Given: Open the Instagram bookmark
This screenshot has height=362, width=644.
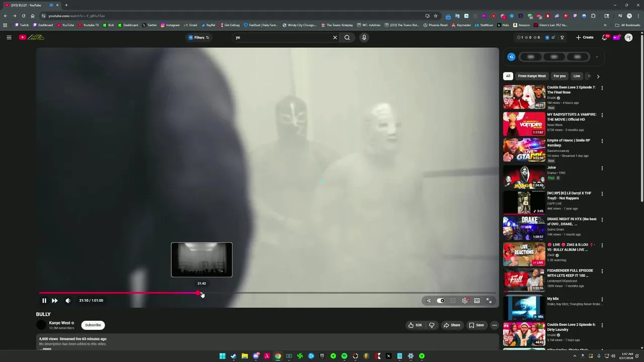Looking at the screenshot, I should pos(170,25).
